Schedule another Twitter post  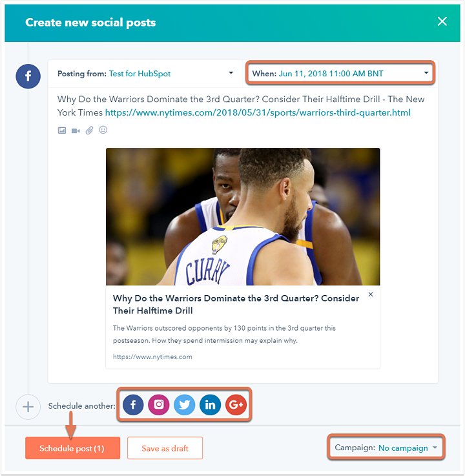tap(185, 405)
